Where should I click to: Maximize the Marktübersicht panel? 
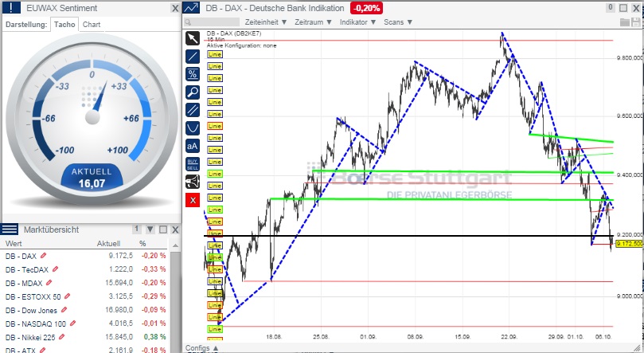pos(163,229)
